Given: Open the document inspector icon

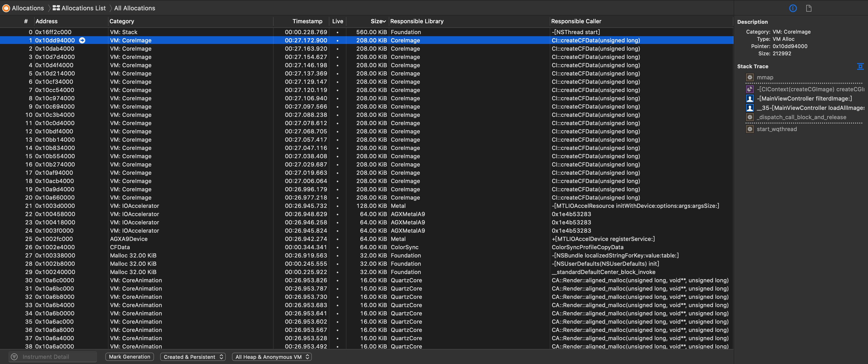Looking at the screenshot, I should point(809,9).
